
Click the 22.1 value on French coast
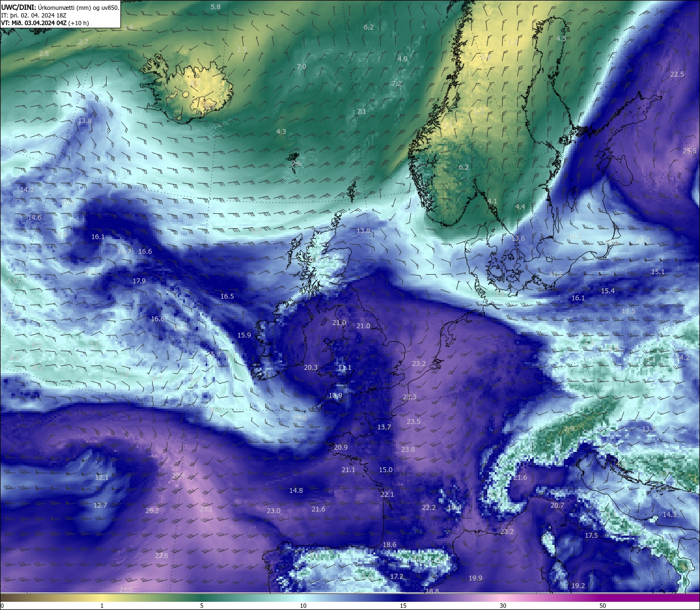387,494
